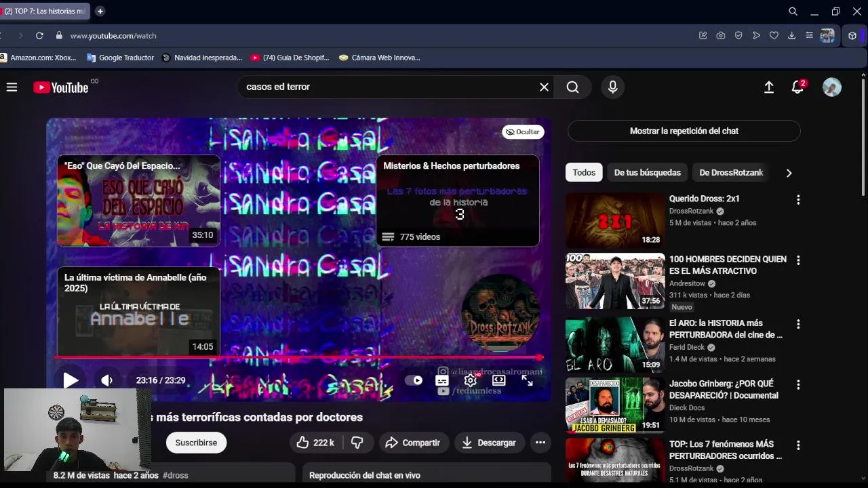
Task: Open the upload/create video icon
Action: point(769,87)
